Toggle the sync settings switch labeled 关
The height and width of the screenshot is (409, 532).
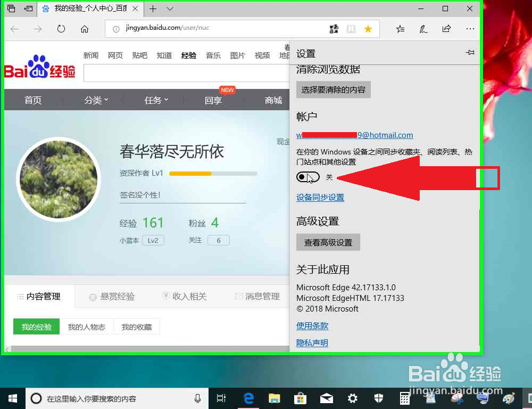307,177
